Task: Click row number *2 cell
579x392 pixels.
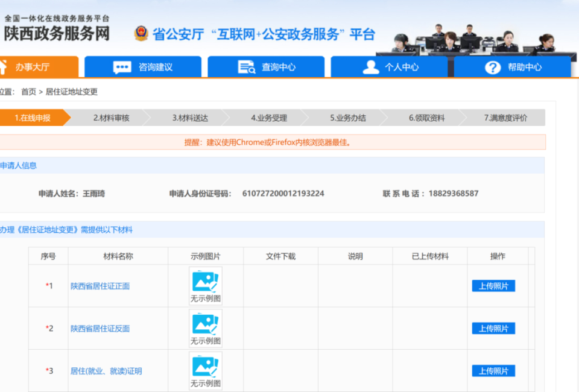Action: 48,328
